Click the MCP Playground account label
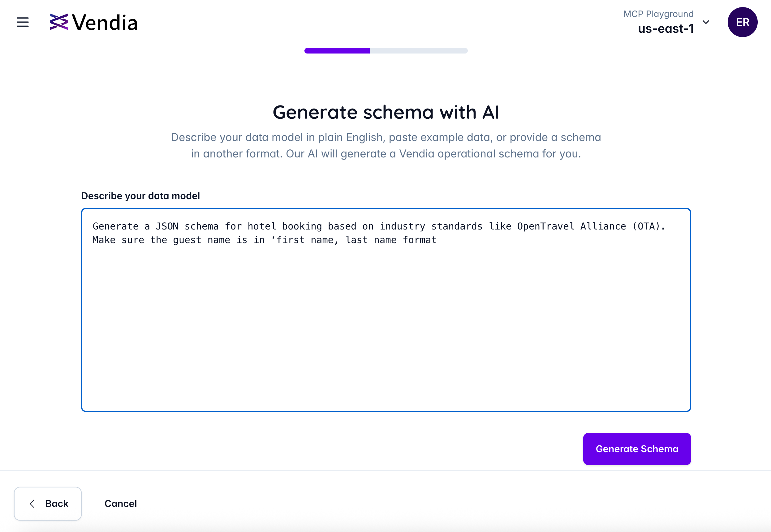Screen dimensions: 771x532 point(658,14)
